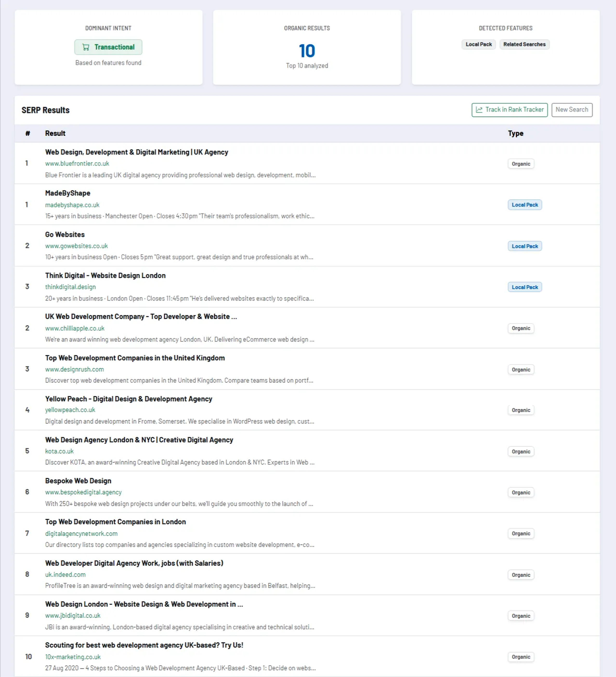
Task: Click the Organic badge in bluefrontier row
Action: coord(521,164)
